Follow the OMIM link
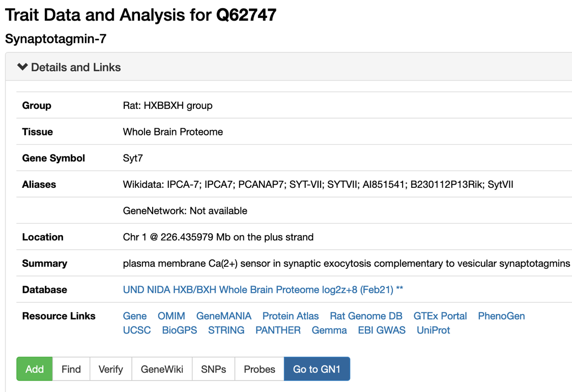The width and height of the screenshot is (572, 392). (x=171, y=316)
